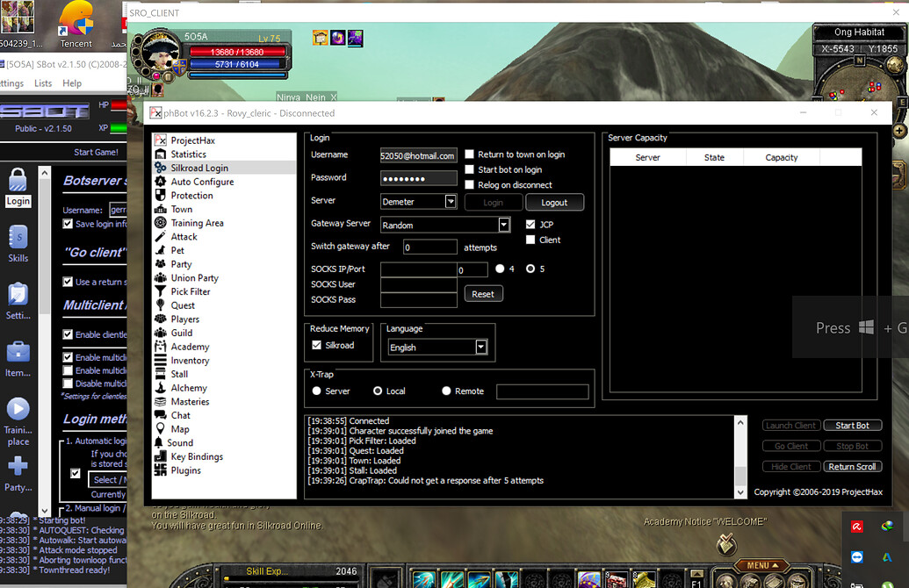Screen dimensions: 909x588
Task: Expand the Gateway Server dropdown
Action: 445,224
